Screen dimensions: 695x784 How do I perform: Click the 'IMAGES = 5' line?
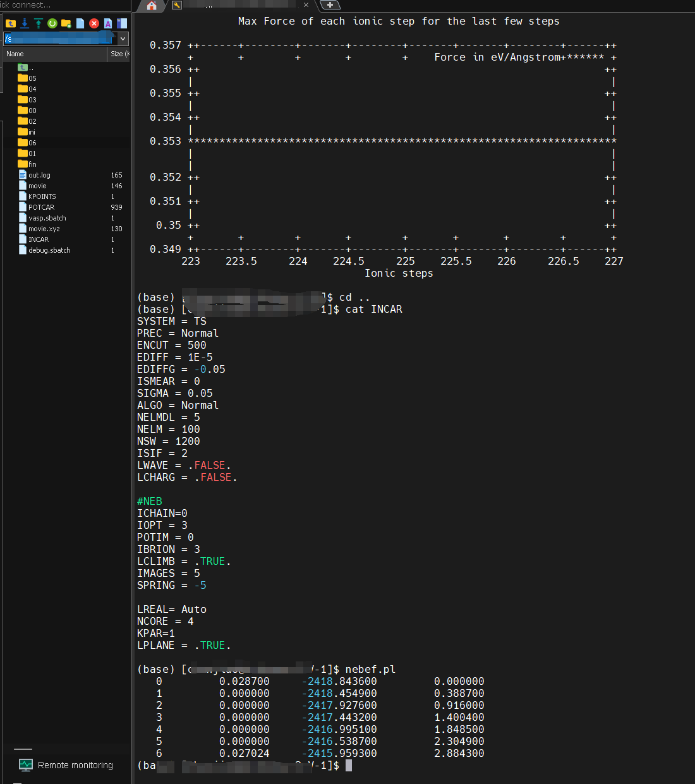(x=169, y=574)
